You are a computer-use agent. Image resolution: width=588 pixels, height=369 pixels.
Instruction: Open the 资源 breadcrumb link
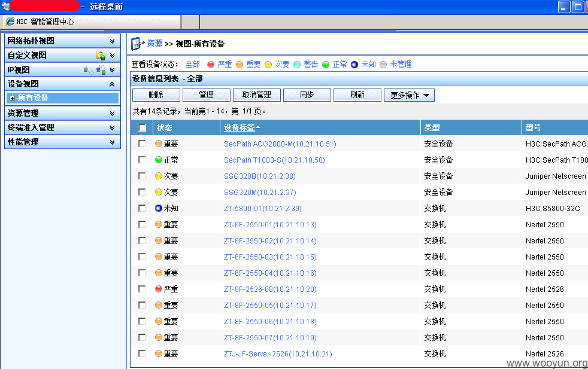pyautogui.click(x=154, y=44)
